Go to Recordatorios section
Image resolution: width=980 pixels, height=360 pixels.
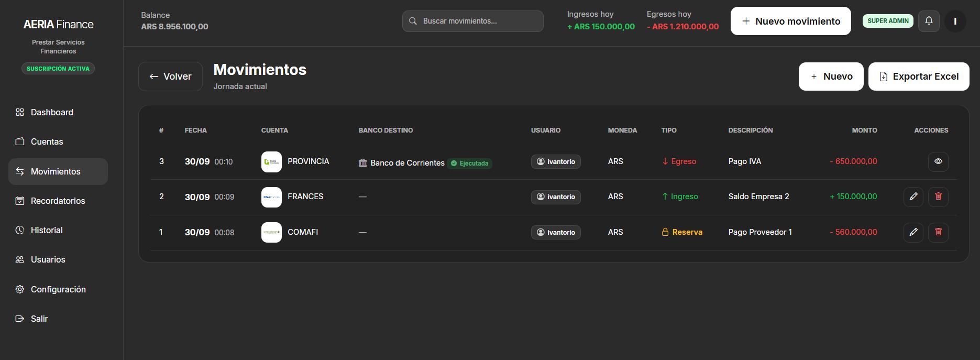tap(58, 201)
